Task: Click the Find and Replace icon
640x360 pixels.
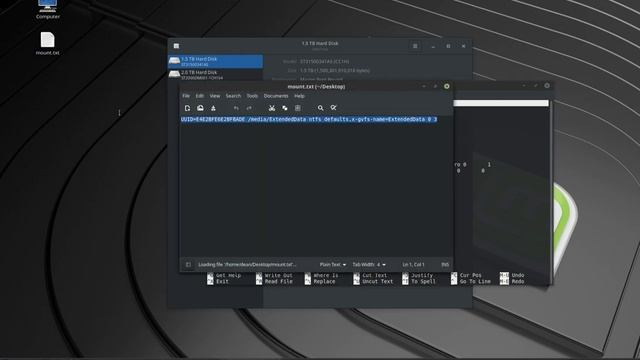Action: coord(333,108)
